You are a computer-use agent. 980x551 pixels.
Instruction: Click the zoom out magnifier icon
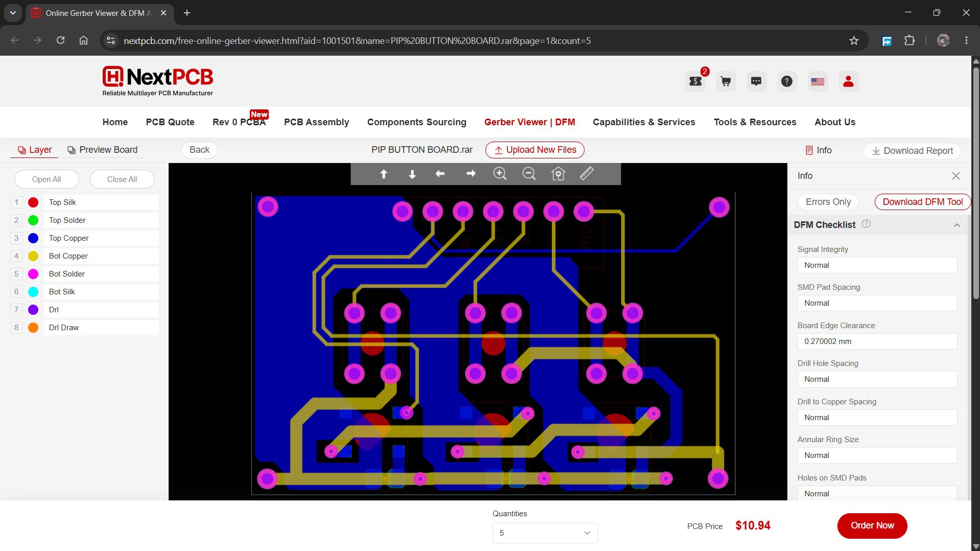[529, 174]
